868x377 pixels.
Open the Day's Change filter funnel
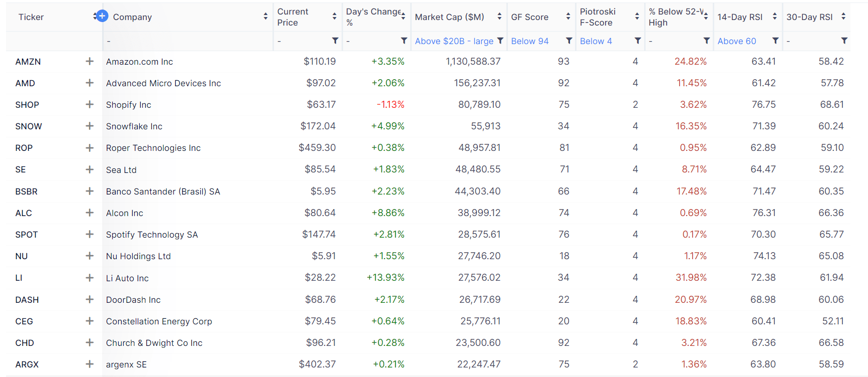pyautogui.click(x=404, y=41)
